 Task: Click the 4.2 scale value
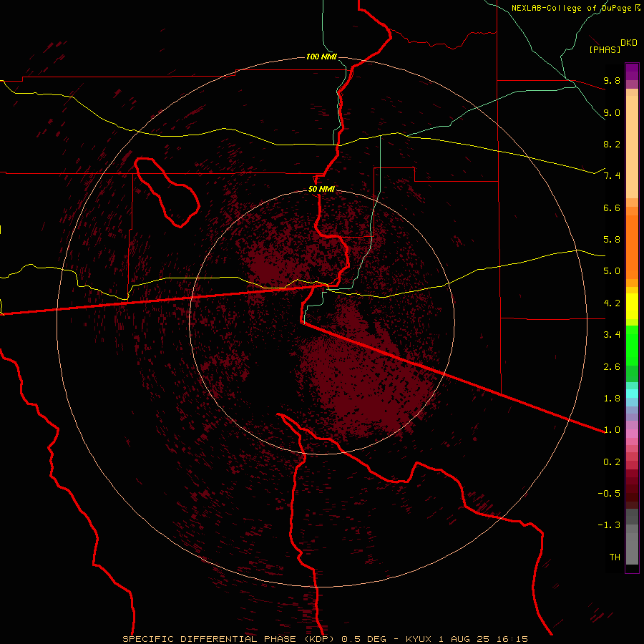pos(612,303)
